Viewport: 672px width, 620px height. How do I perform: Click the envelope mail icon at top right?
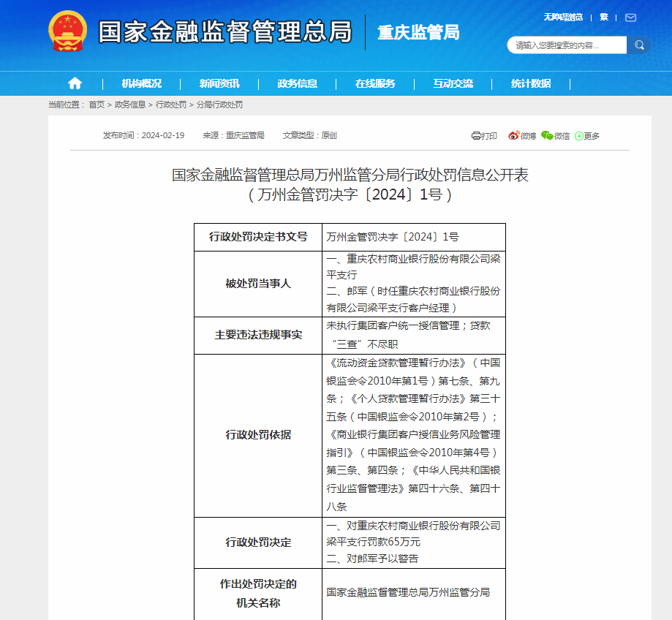point(630,18)
